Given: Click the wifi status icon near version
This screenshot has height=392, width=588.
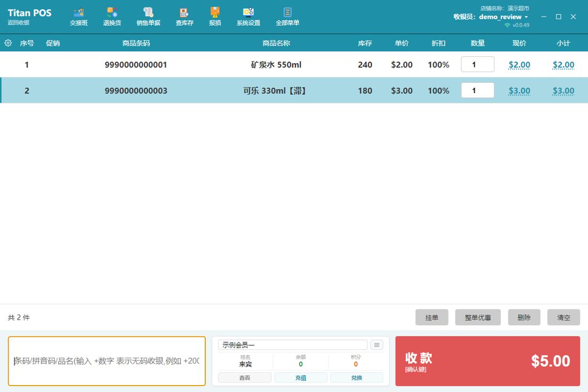Looking at the screenshot, I should (507, 25).
